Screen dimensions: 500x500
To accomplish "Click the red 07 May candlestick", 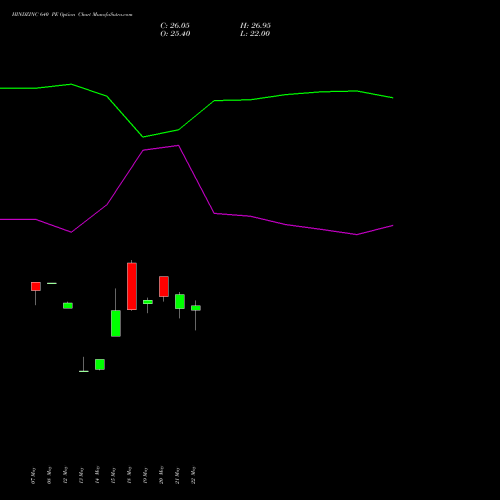I will [36, 287].
